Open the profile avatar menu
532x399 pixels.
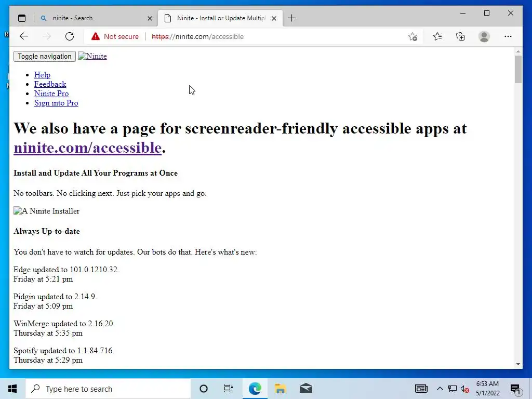tap(484, 36)
